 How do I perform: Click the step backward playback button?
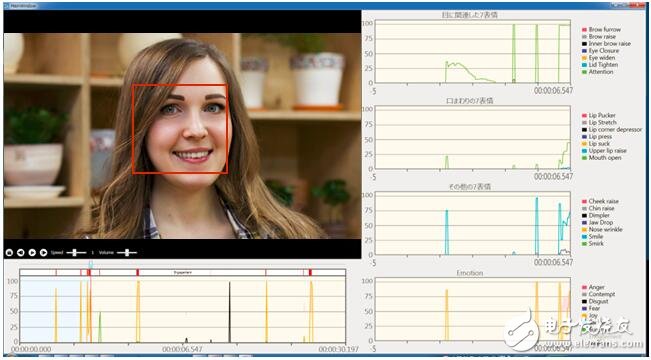(20, 252)
